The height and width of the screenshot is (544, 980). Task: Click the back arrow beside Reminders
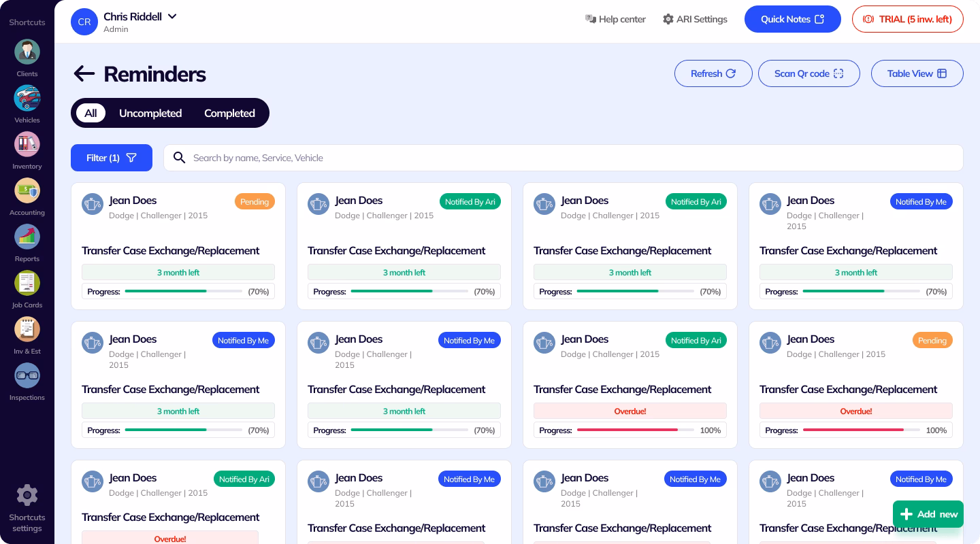(84, 73)
